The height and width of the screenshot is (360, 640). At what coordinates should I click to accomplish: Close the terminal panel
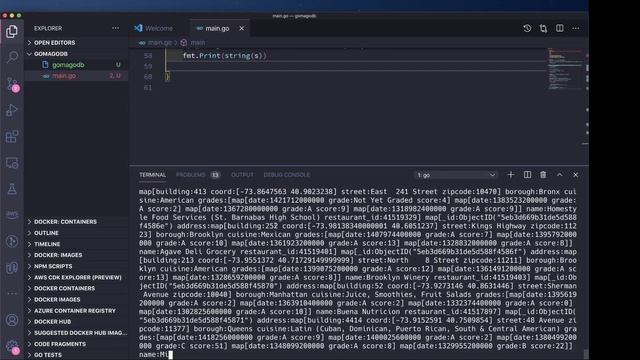(x=576, y=175)
